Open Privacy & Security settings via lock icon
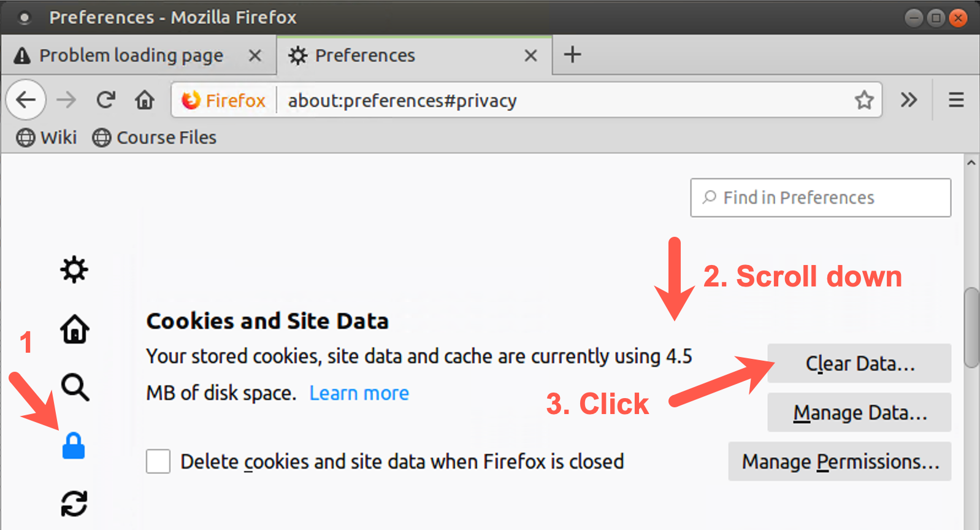Image resolution: width=980 pixels, height=530 pixels. click(74, 446)
